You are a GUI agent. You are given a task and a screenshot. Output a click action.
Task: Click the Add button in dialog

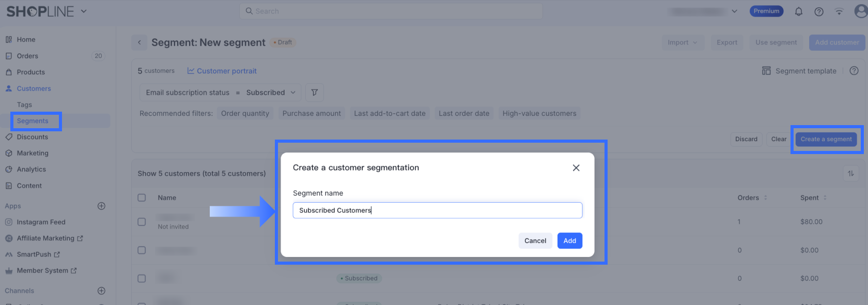tap(569, 241)
